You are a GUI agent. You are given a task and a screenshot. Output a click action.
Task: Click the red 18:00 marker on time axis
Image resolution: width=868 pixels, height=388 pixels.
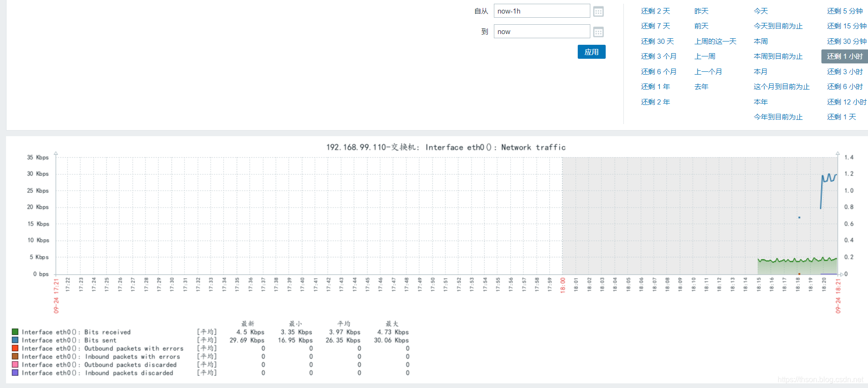(x=563, y=285)
